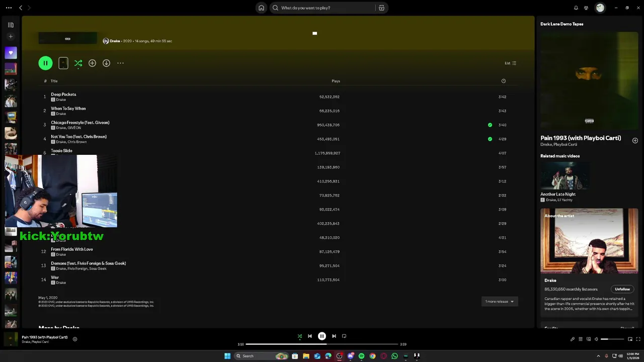Add Pain 1993 to library from the right panel

pos(635,140)
